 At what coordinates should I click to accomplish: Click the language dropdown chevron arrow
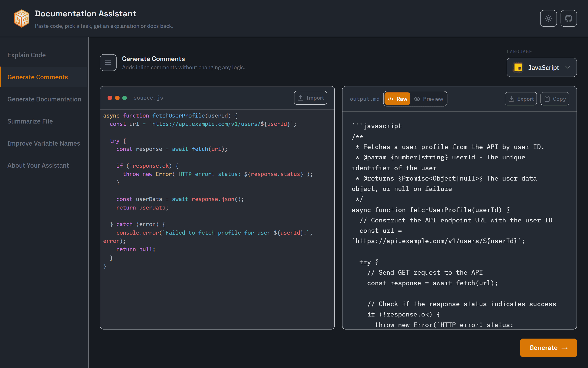click(568, 67)
